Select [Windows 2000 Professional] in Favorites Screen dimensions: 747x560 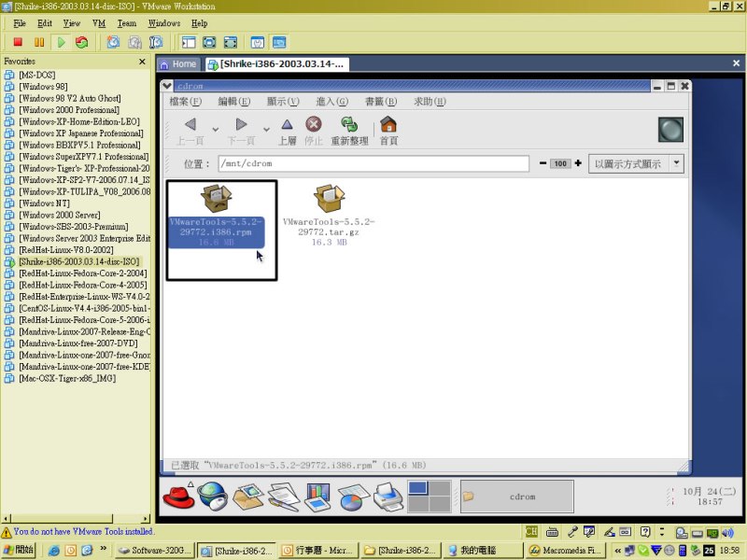coord(68,110)
